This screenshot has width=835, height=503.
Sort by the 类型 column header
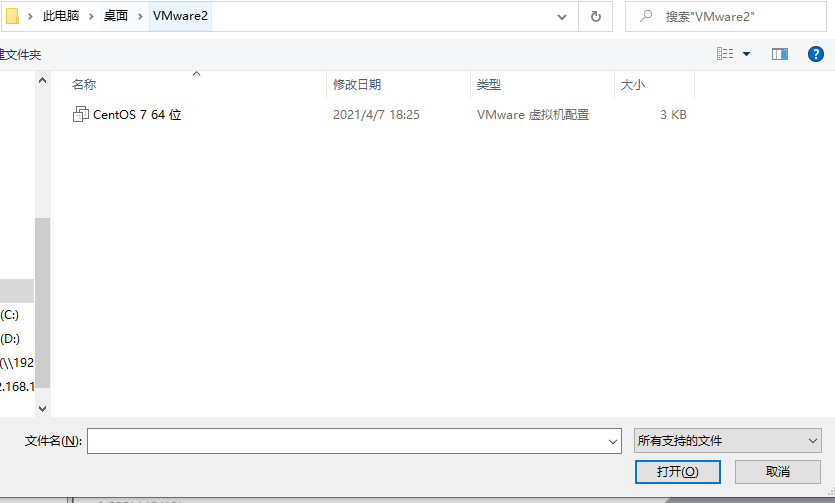[488, 85]
